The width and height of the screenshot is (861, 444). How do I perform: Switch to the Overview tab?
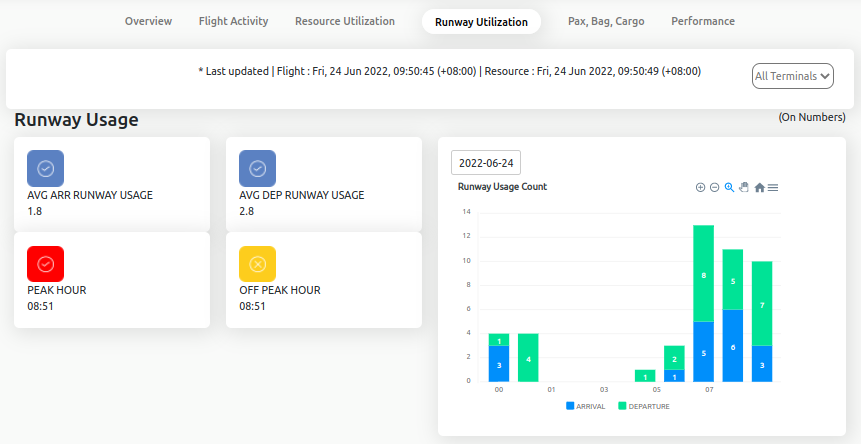[148, 21]
